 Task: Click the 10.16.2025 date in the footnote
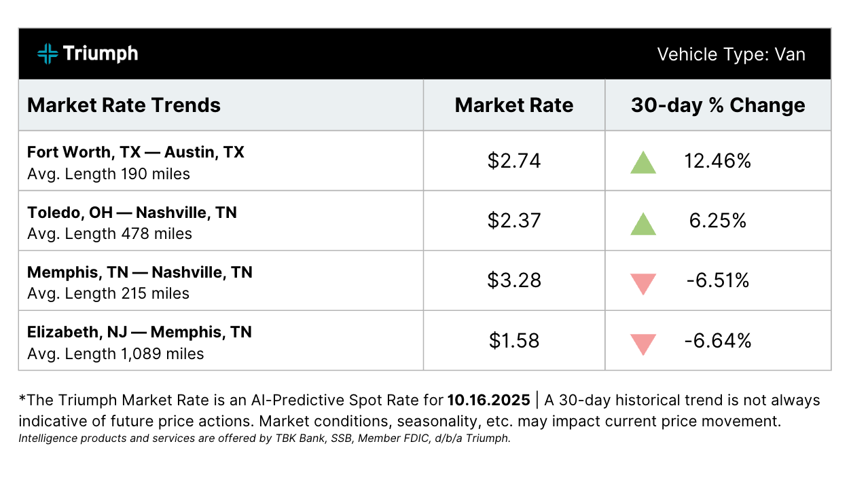[490, 400]
